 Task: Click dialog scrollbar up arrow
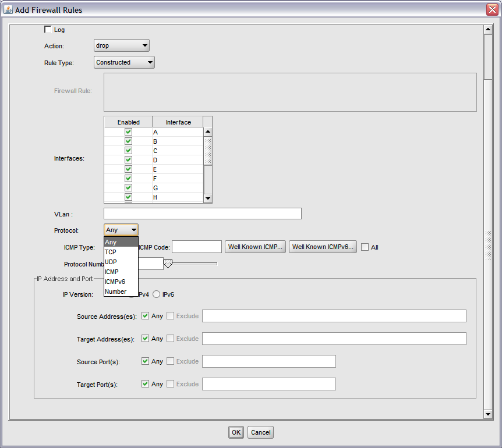(x=488, y=29)
